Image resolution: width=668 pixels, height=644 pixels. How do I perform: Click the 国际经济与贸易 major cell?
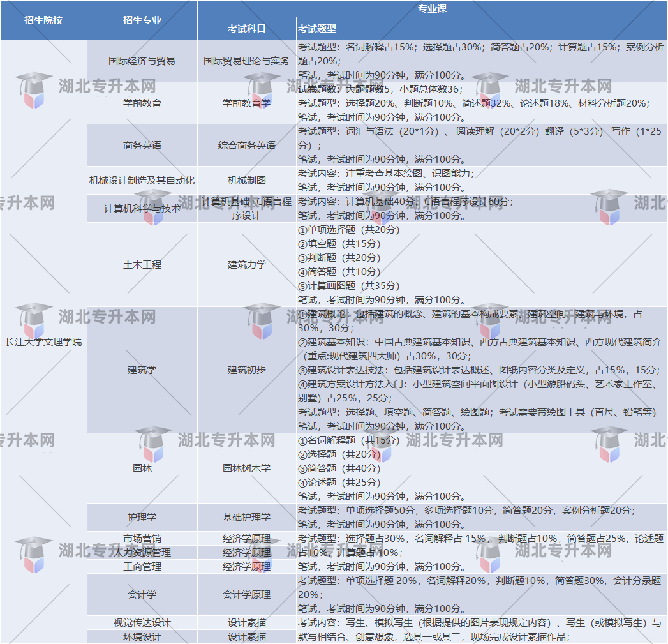coord(142,61)
